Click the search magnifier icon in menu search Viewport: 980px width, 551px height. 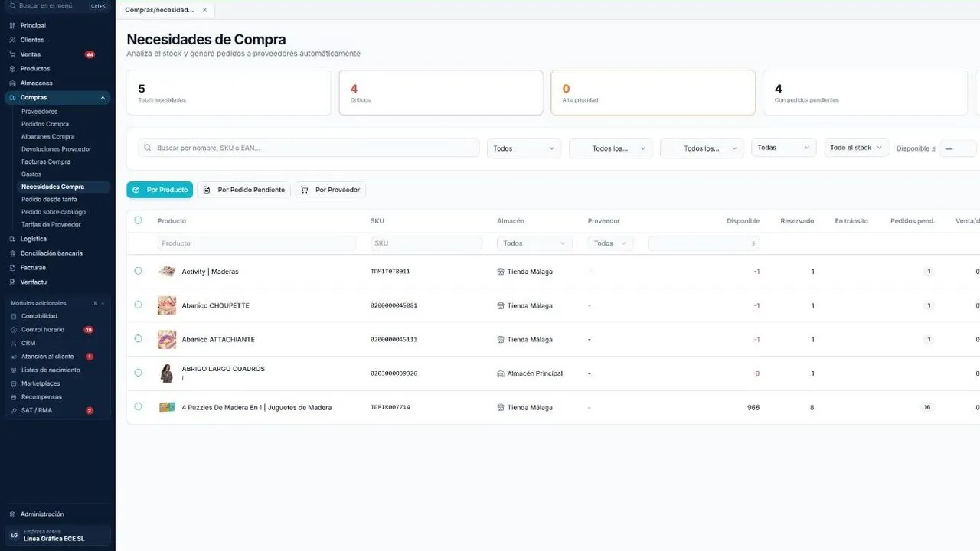pos(12,5)
